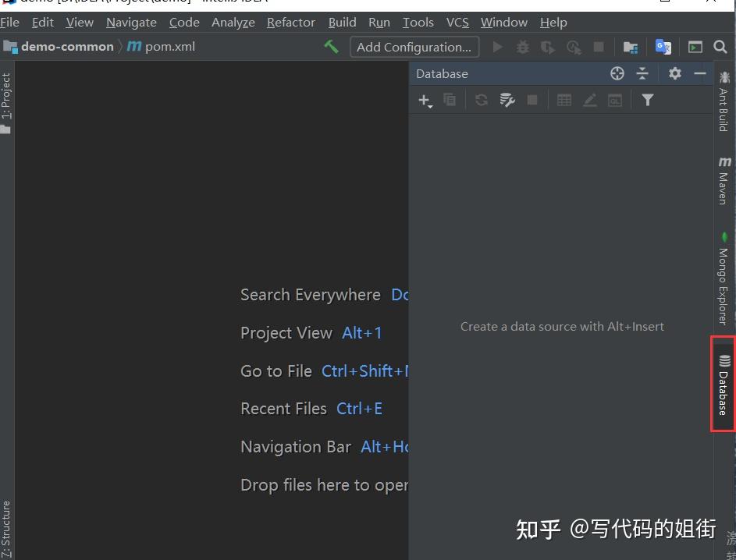Click the Collapse All icon in Database panel
The width and height of the screenshot is (736, 560).
tap(642, 73)
